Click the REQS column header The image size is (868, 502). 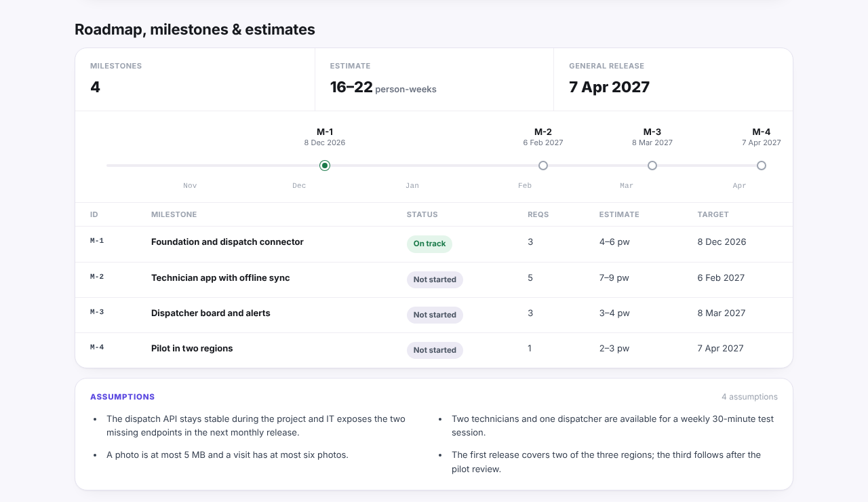[538, 214]
